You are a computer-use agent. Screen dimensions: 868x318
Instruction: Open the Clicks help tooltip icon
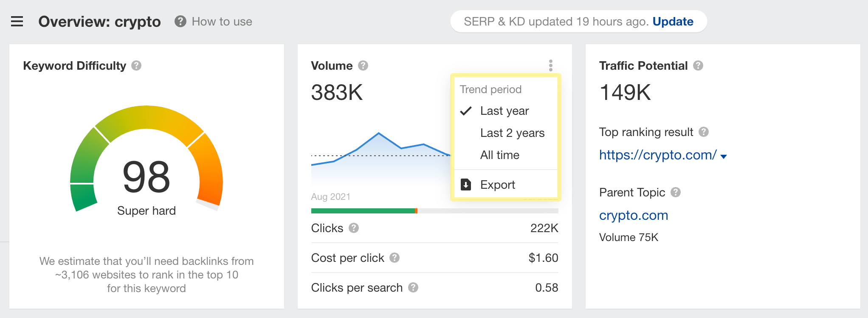(x=354, y=228)
